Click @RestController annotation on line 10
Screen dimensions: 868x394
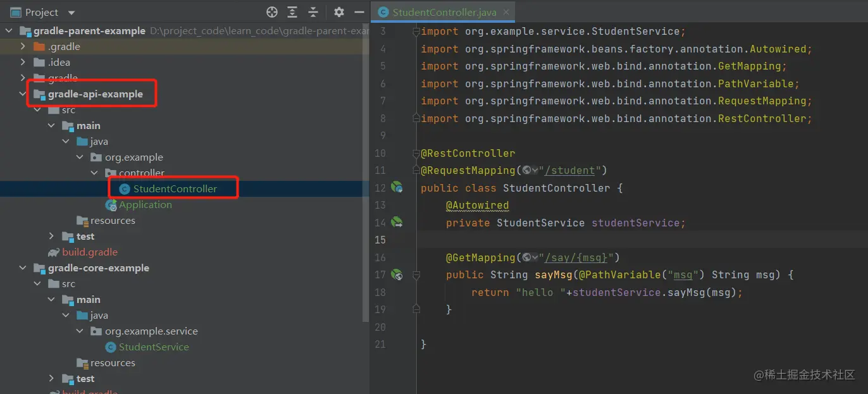point(468,153)
